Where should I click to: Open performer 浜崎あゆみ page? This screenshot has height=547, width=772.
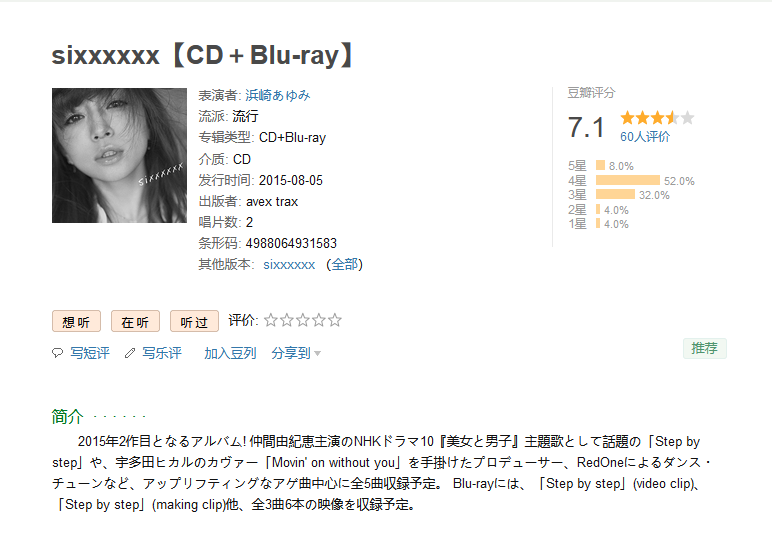(x=277, y=95)
